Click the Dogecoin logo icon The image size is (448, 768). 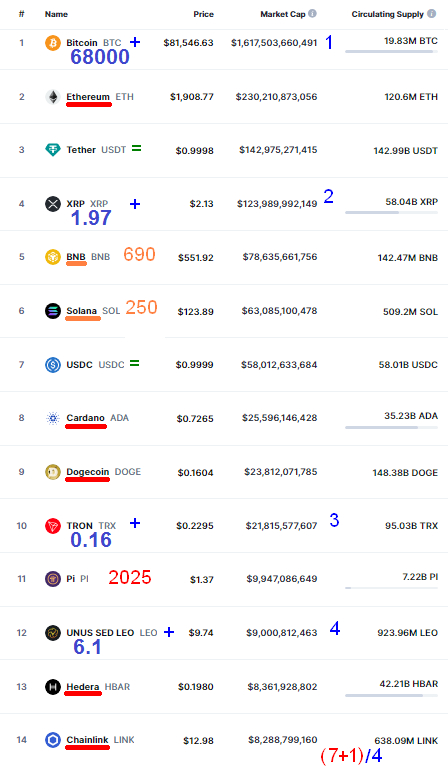pyautogui.click(x=53, y=472)
